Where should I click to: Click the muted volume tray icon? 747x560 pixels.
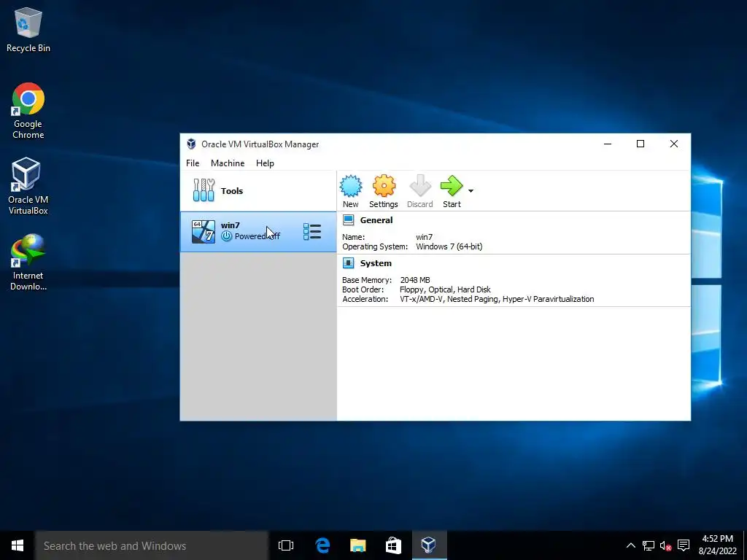pyautogui.click(x=665, y=545)
